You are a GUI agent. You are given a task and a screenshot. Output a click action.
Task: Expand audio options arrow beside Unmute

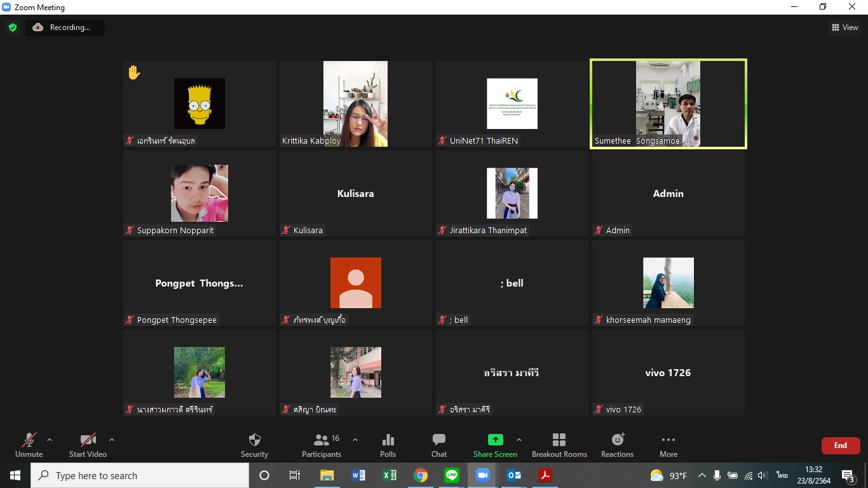50,440
